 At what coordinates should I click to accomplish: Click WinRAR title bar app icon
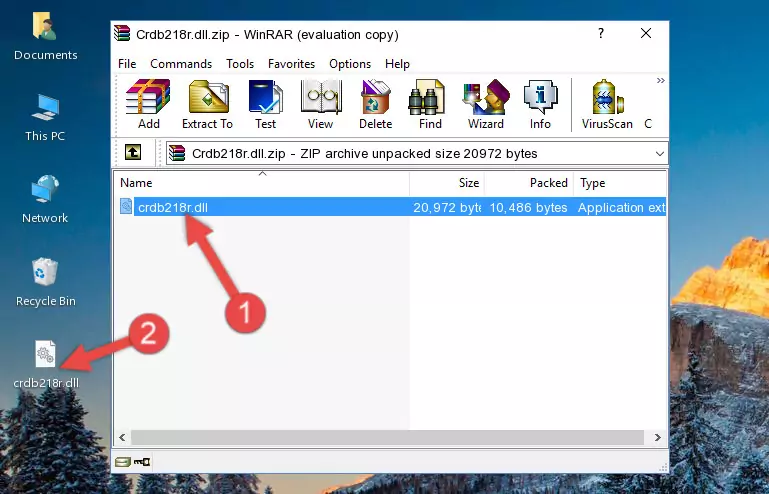122,33
